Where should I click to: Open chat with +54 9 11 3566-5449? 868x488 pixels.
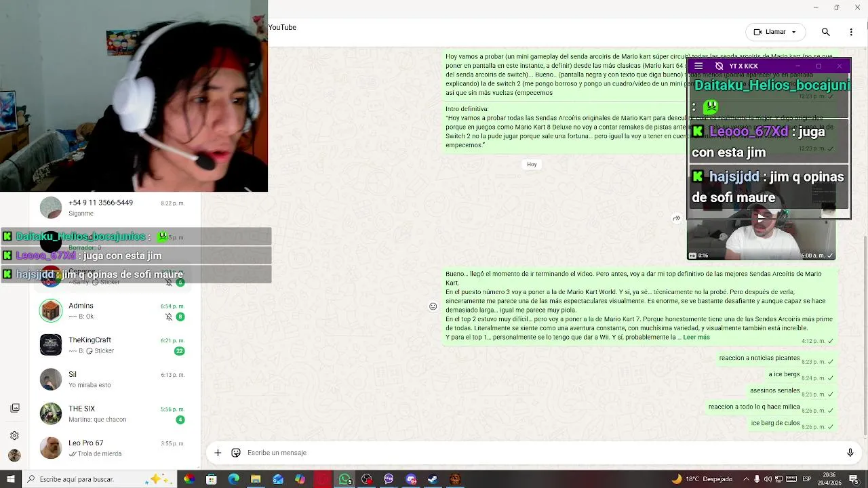click(x=112, y=208)
